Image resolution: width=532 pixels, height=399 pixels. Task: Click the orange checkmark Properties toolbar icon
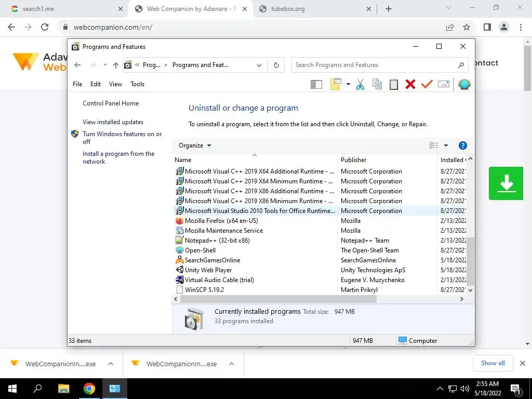(427, 84)
